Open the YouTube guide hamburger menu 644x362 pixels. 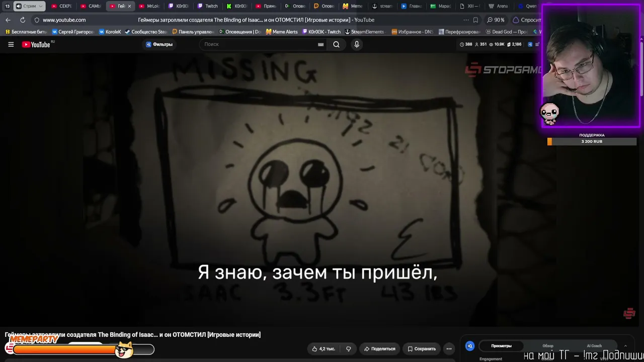click(11, 44)
